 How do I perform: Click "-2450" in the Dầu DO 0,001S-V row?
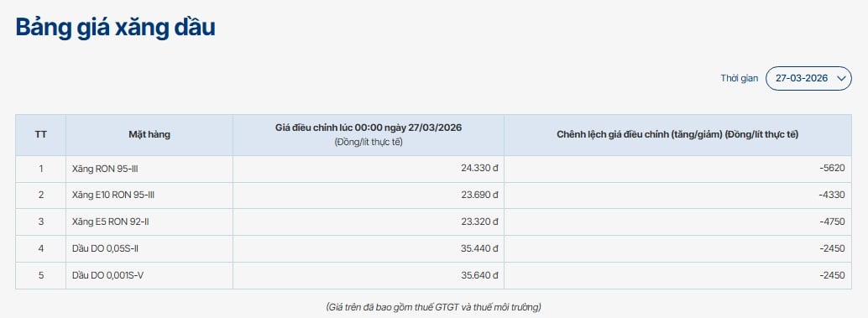pos(833,275)
